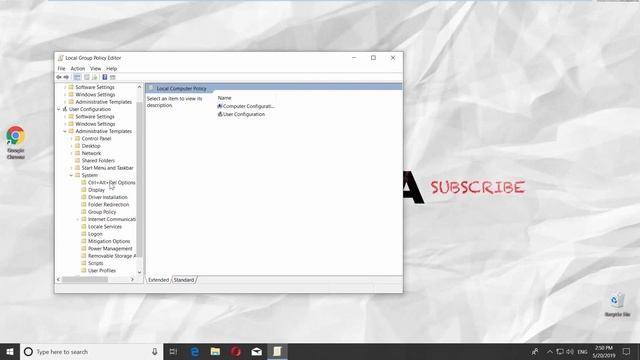
Task: Click the 'Type here to search' box
Action: [x=91, y=351]
